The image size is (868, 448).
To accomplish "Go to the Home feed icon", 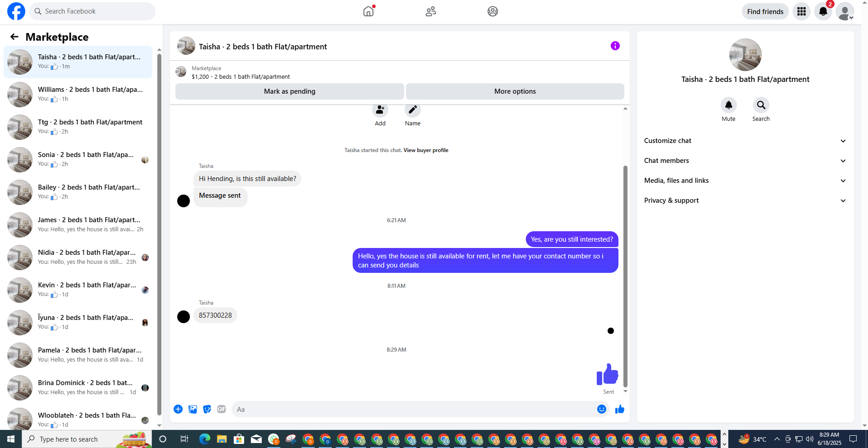I will pos(368,11).
